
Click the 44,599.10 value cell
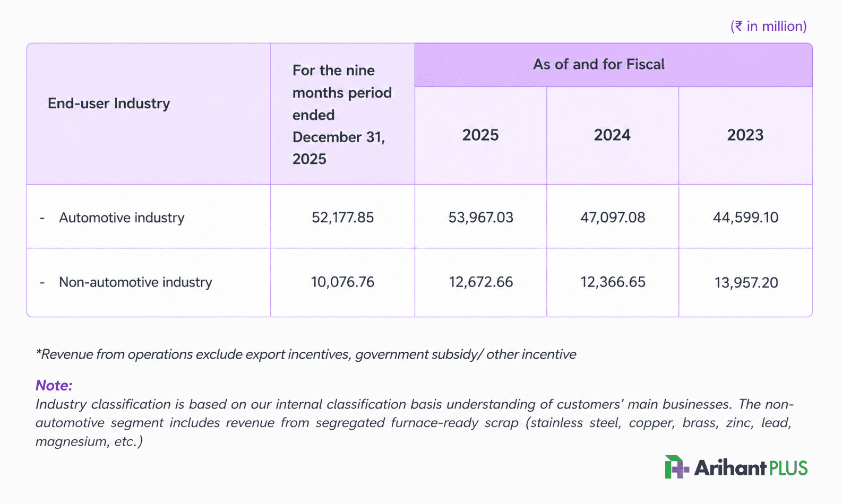[745, 216]
